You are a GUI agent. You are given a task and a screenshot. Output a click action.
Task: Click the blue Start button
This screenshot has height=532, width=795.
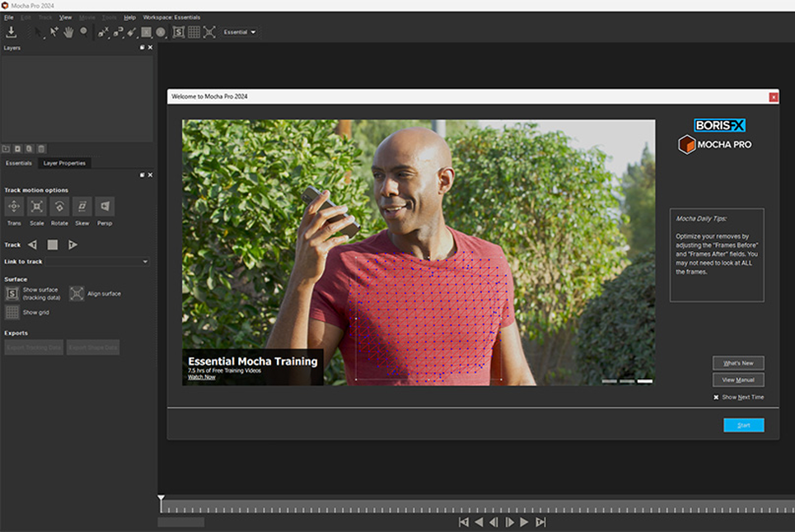coord(744,425)
